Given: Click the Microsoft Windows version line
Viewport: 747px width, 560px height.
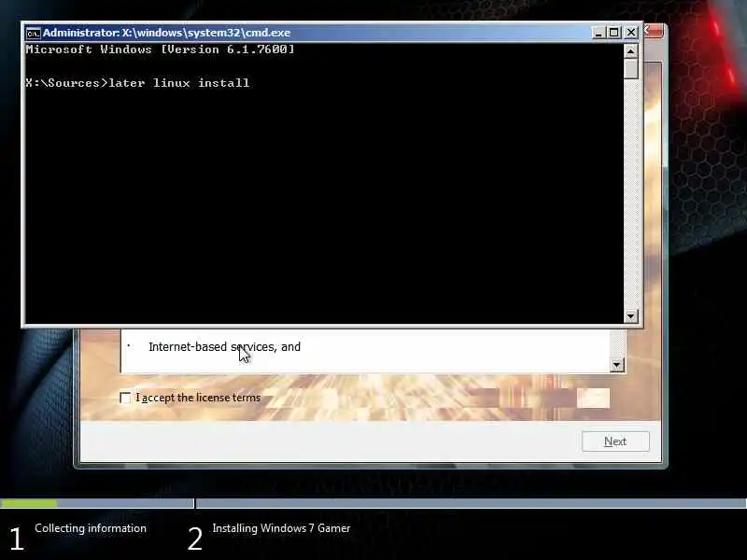Looking at the screenshot, I should pyautogui.click(x=160, y=49).
